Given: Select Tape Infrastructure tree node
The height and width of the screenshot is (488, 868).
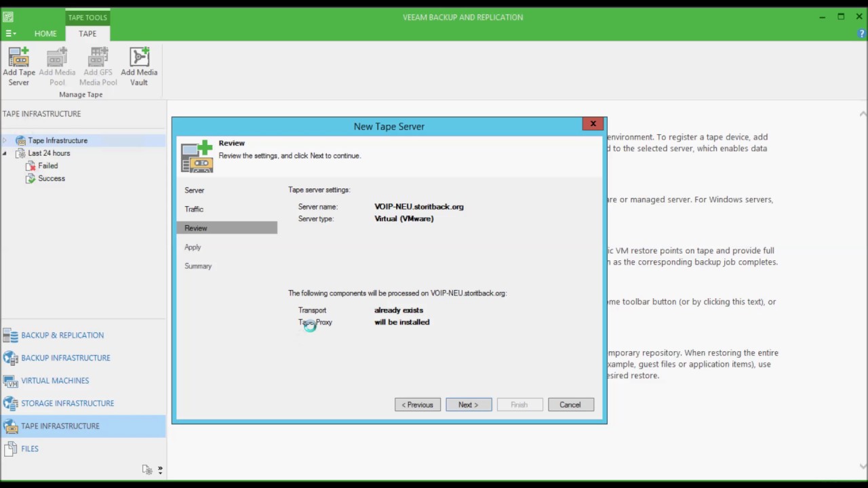Looking at the screenshot, I should click(x=58, y=140).
